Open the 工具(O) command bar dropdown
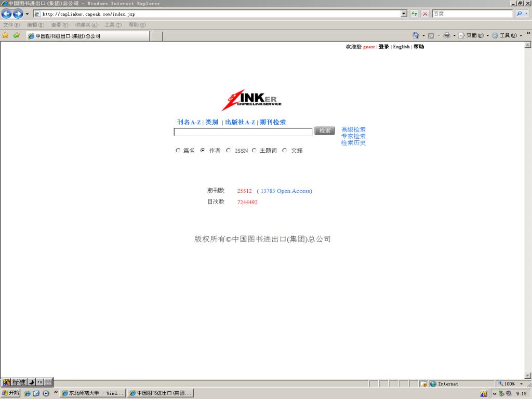The width and height of the screenshot is (532, 399). click(507, 36)
